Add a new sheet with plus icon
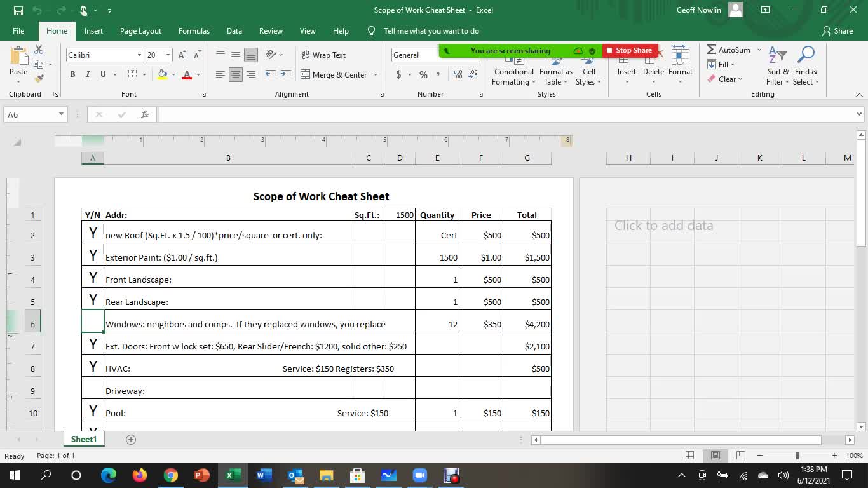This screenshot has width=868, height=488. click(x=131, y=440)
